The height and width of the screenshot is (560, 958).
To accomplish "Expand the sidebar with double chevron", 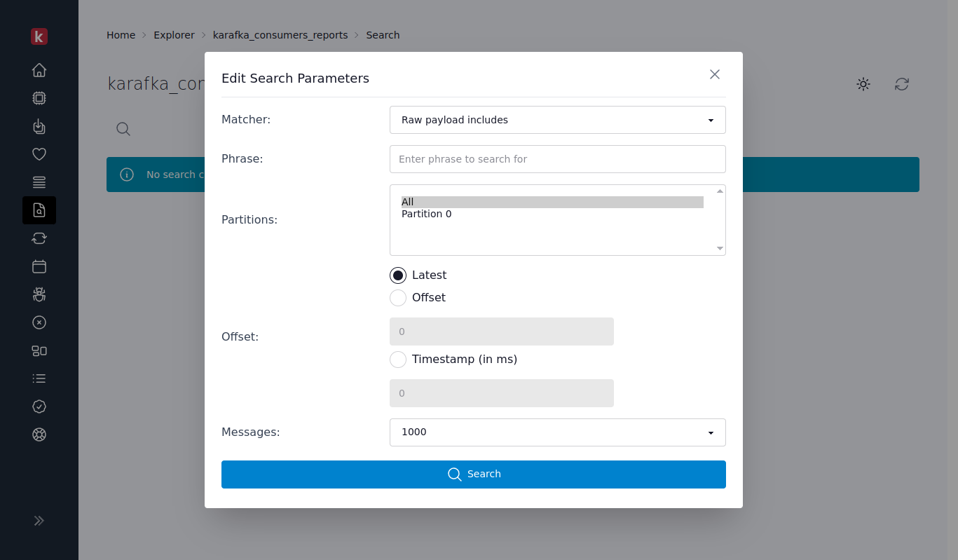I will coord(39,521).
